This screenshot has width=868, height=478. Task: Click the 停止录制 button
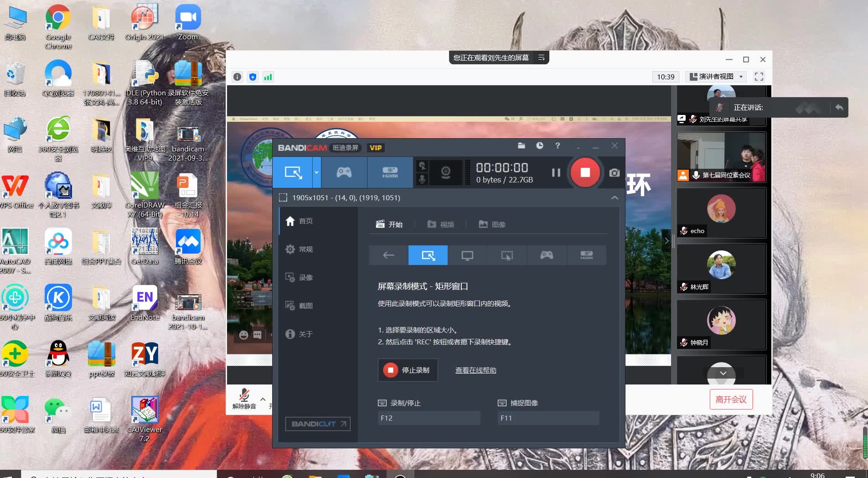[408, 370]
